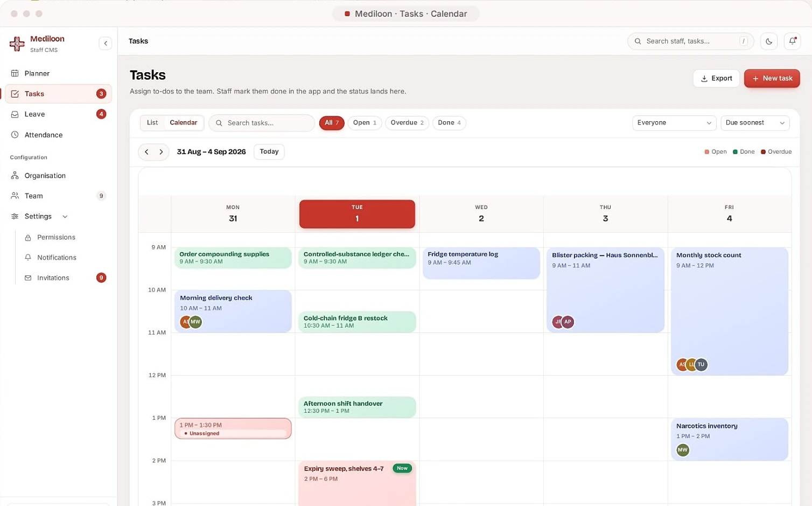Click MW avatar on Narcotics inventory
Viewport: 812px width, 506px height.
[683, 450]
